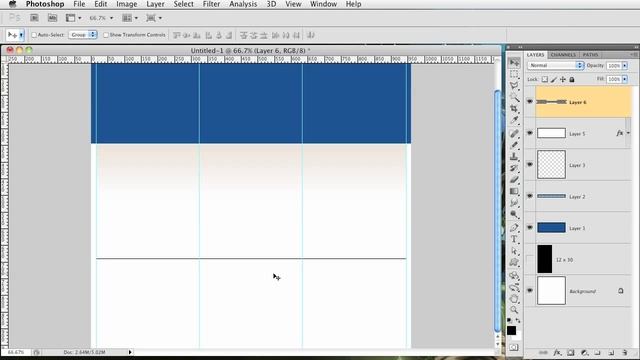Screen dimensions: 640x360
Task: Select the Crop tool
Action: coord(514,109)
